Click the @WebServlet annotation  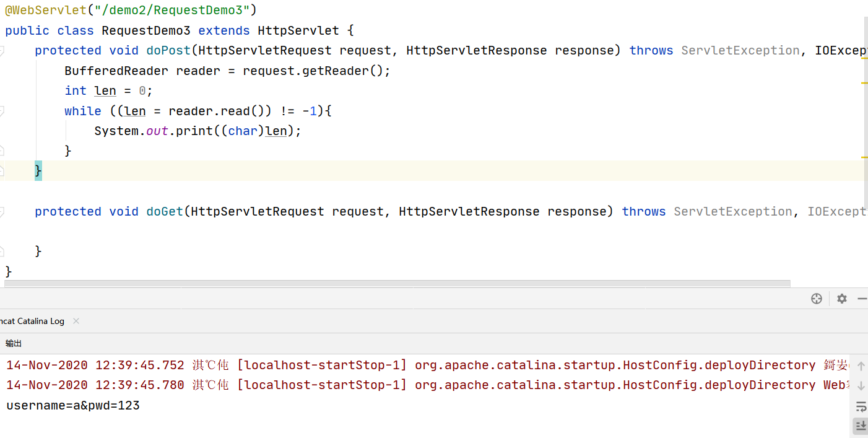click(46, 11)
